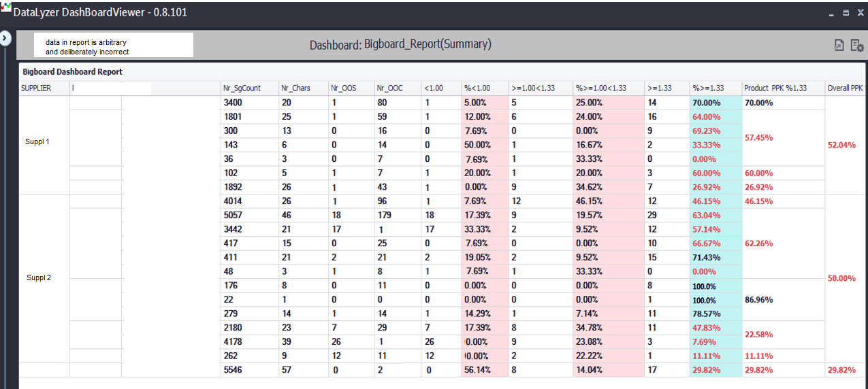Maximize the DashBoardViewer window
The height and width of the screenshot is (389, 868).
pos(846,13)
